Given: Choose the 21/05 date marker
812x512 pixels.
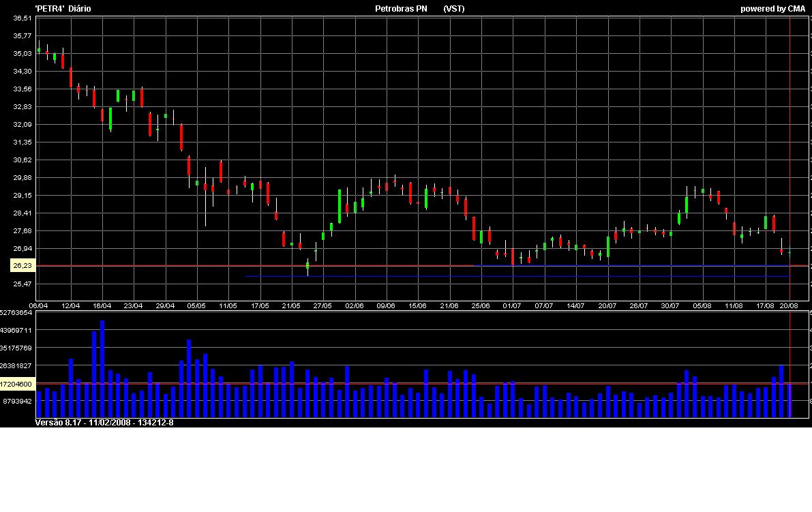Looking at the screenshot, I should [x=291, y=306].
